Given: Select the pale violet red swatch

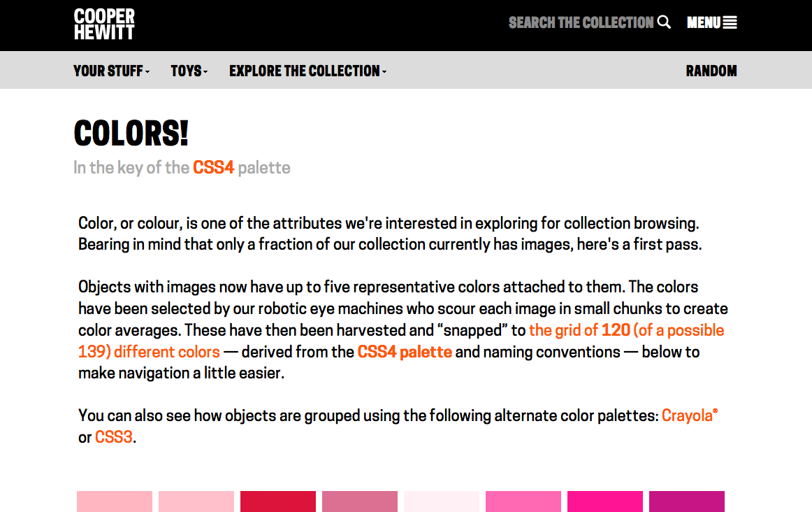Looking at the screenshot, I should [x=360, y=501].
